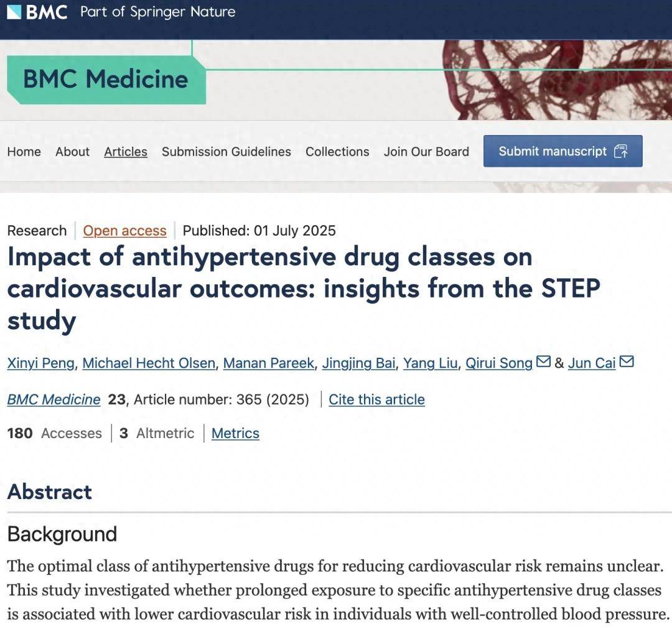Open author Manan Pareek's link
Screen dimensions: 672x631
[x=268, y=363]
